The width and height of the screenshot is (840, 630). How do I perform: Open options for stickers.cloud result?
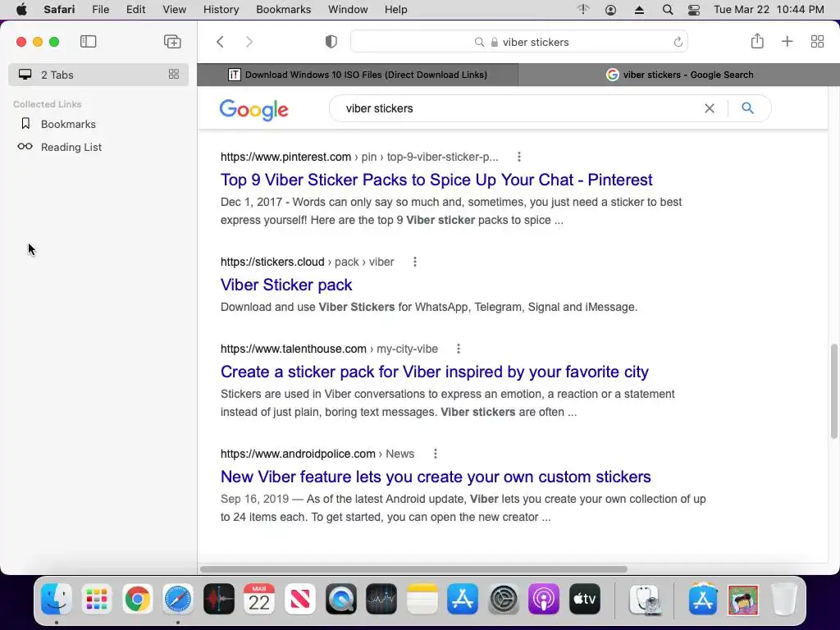coord(414,262)
